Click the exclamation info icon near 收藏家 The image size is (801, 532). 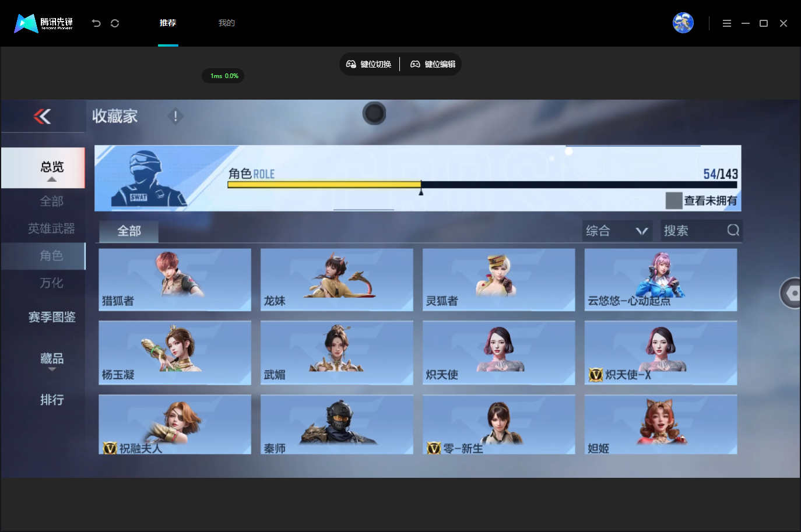[x=175, y=117]
